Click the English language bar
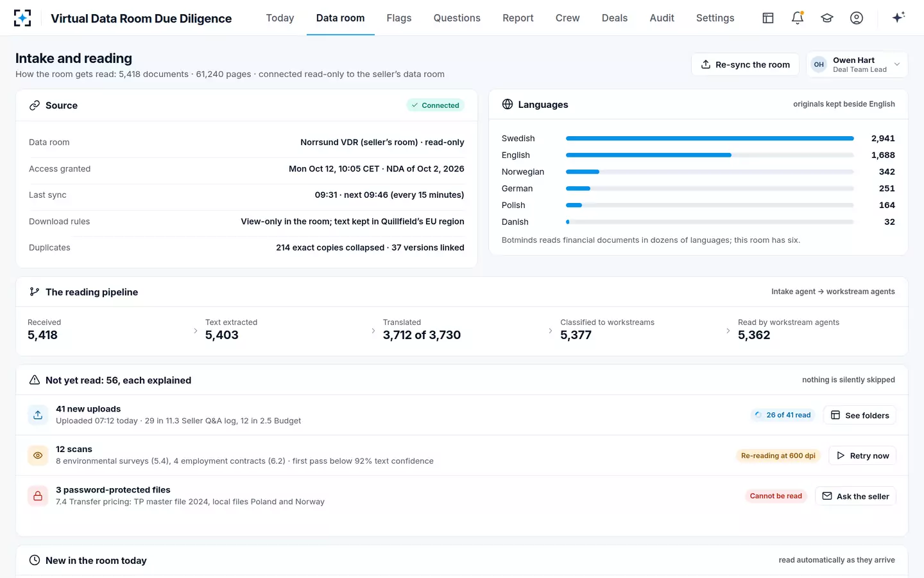Viewport: 924px width, 578px height. coord(710,155)
